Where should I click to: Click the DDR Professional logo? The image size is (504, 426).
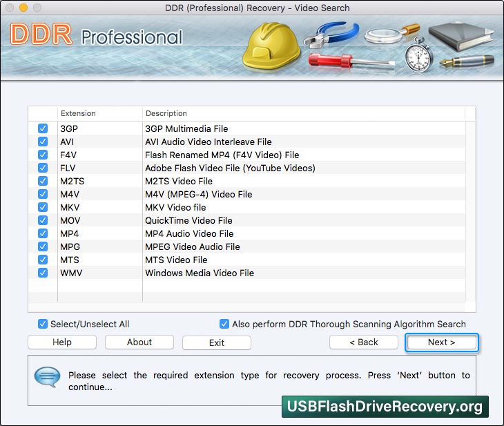97,35
